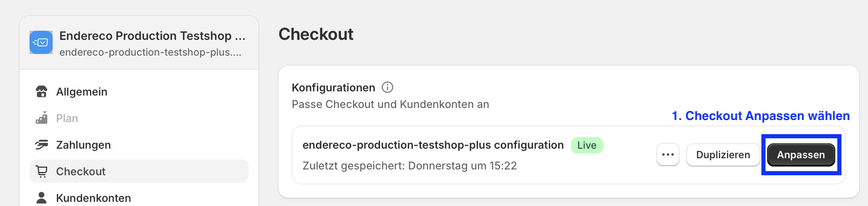Click the Endereco store logo icon
868x206 pixels.
(x=41, y=42)
